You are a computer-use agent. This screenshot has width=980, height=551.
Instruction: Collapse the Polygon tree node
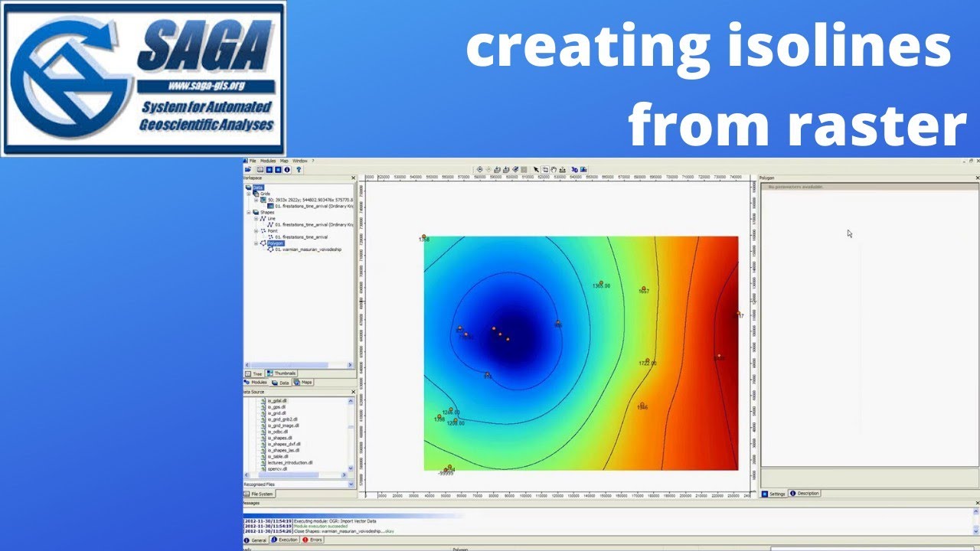pyautogui.click(x=256, y=243)
